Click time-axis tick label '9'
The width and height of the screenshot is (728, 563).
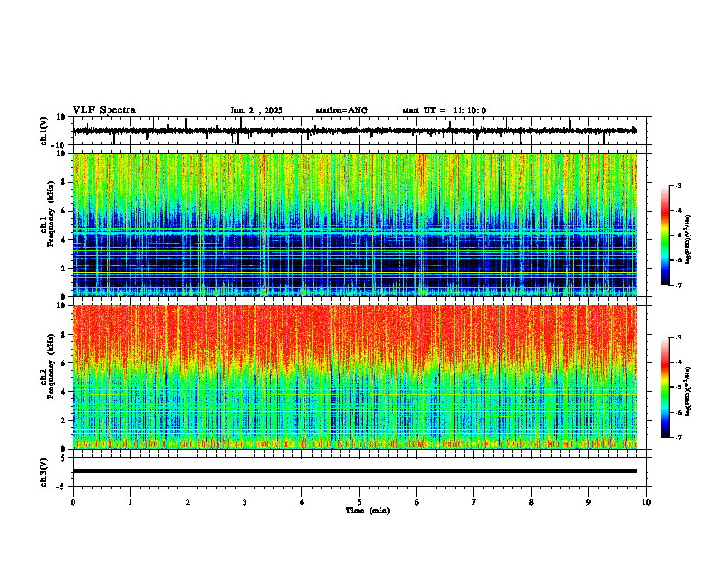(x=588, y=502)
